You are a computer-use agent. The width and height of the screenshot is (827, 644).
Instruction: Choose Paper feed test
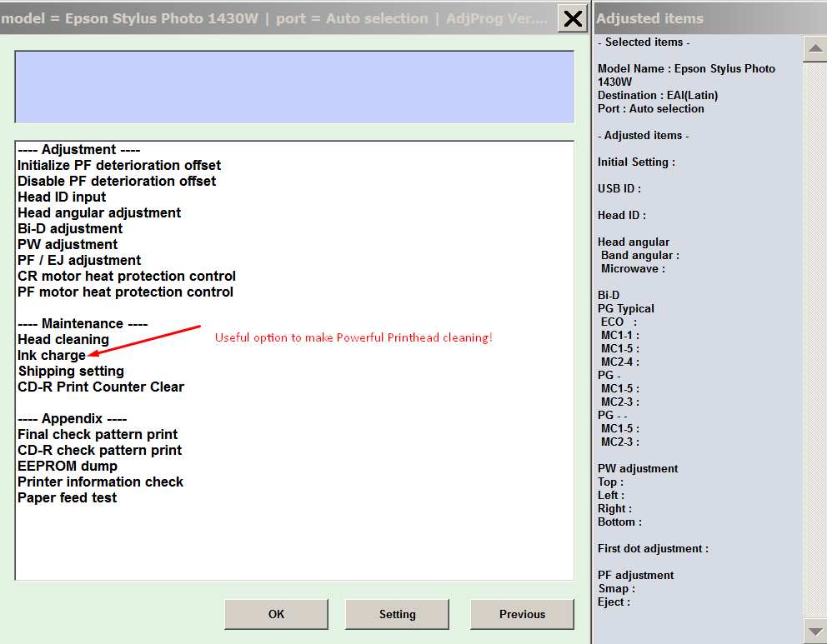point(67,497)
